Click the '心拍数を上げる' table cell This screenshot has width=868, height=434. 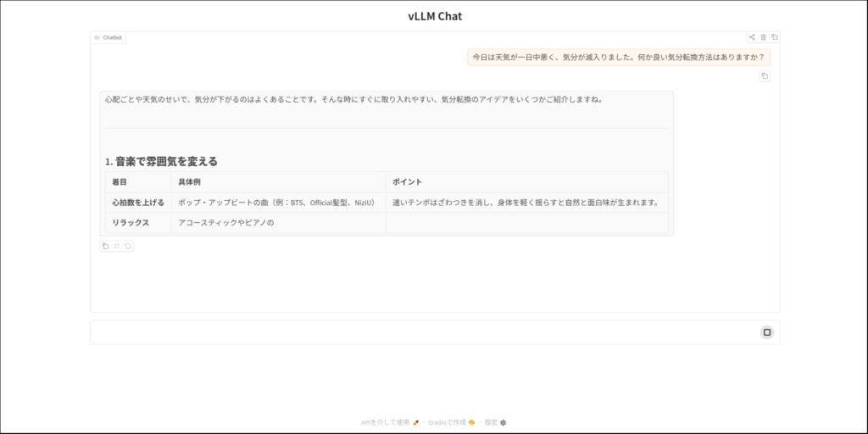(x=138, y=203)
